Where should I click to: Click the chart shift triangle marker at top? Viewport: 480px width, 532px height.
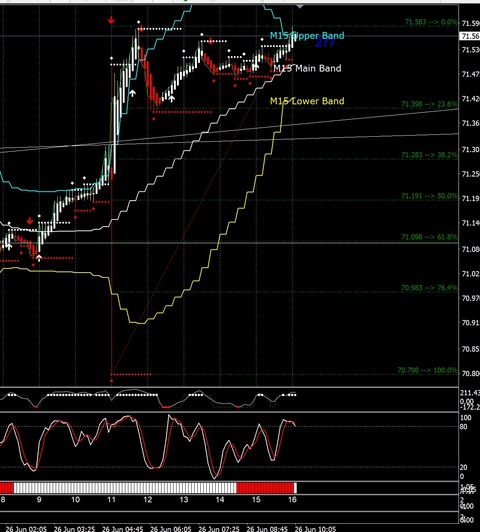[300, 6]
